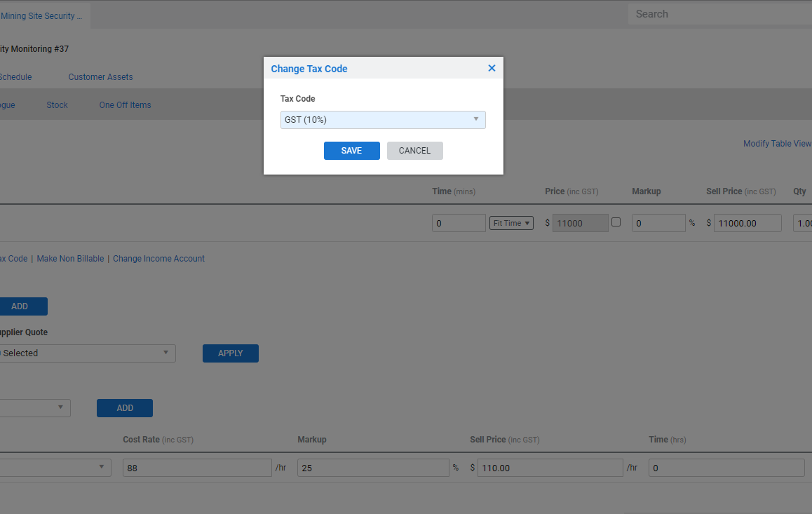Click the Price (inc GST) column header
This screenshot has height=514, width=812.
click(x=571, y=191)
